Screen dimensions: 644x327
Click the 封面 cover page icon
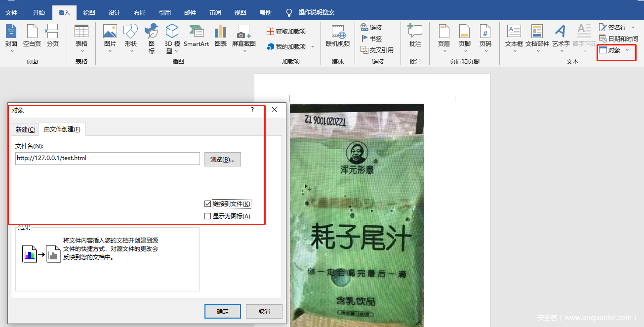tap(11, 33)
